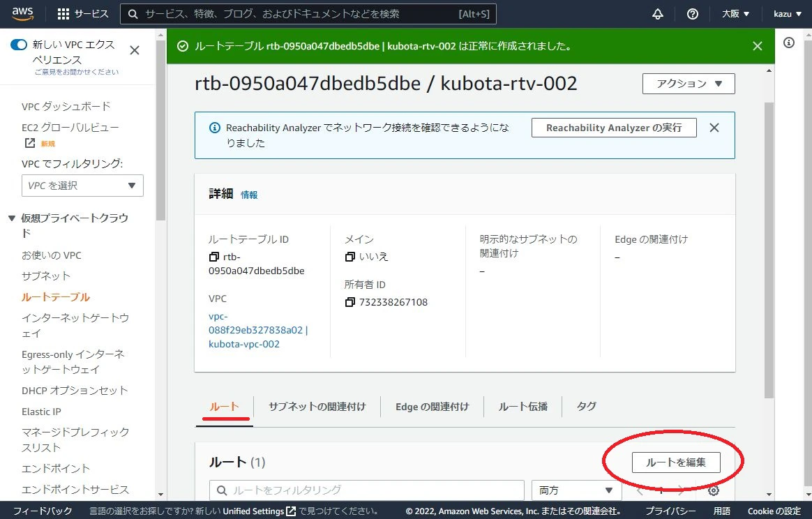This screenshot has width=812, height=519.
Task: Click the main content vertical scrollbar
Action: click(769, 250)
